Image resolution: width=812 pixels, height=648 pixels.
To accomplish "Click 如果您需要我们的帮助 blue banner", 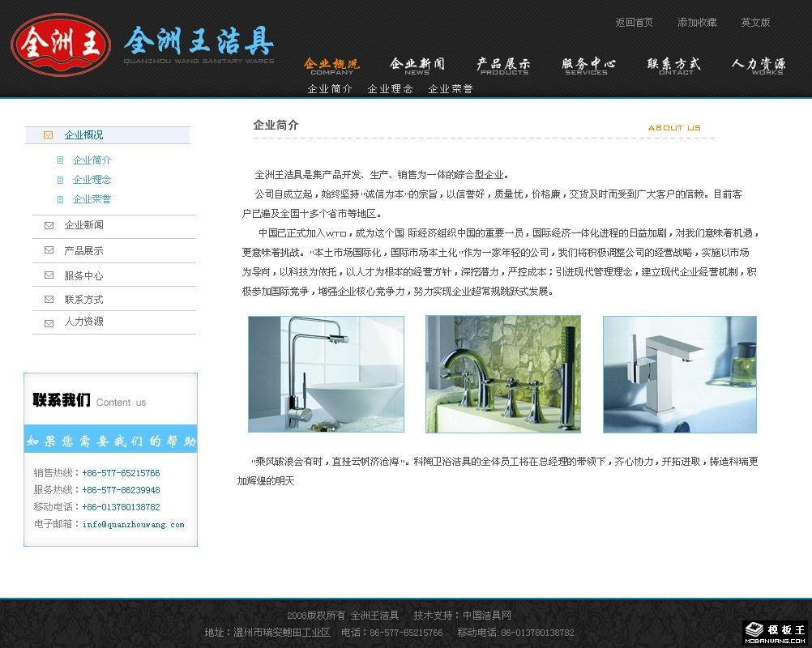I will click(110, 440).
